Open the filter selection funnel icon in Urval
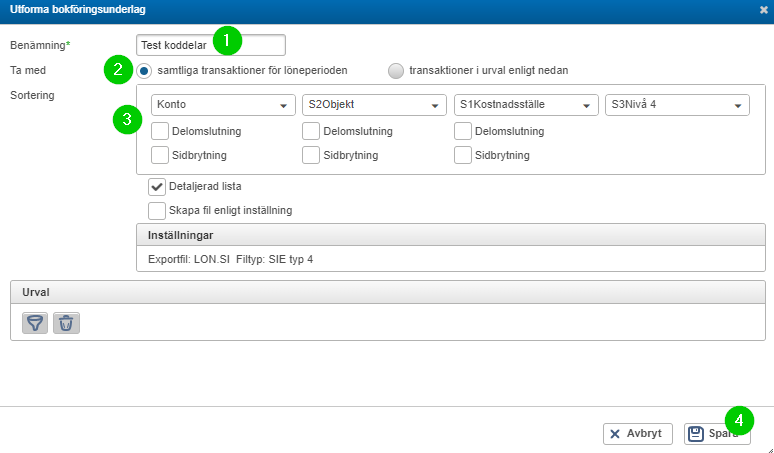774x453 pixels. (35, 323)
